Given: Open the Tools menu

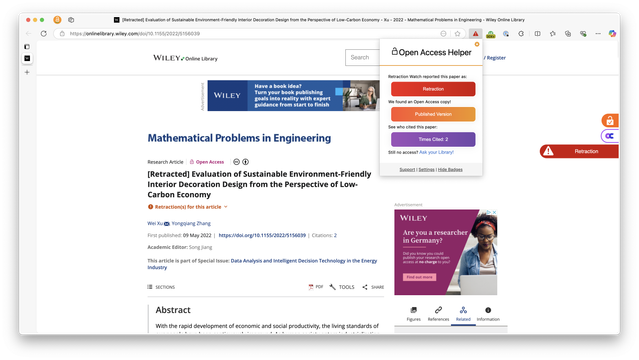Looking at the screenshot, I should pos(342,287).
